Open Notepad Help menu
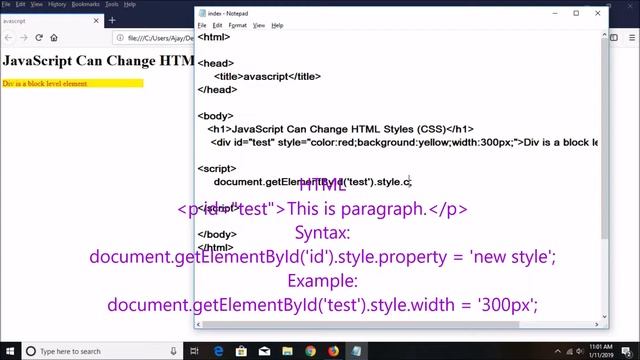Image resolution: width=640 pixels, height=360 pixels. point(277,25)
